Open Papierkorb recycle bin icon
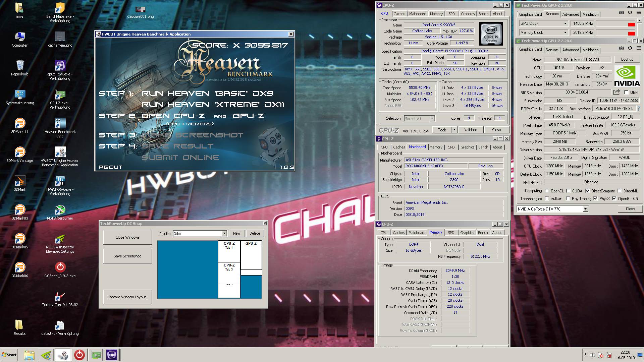The height and width of the screenshot is (362, 644). pyautogui.click(x=20, y=68)
